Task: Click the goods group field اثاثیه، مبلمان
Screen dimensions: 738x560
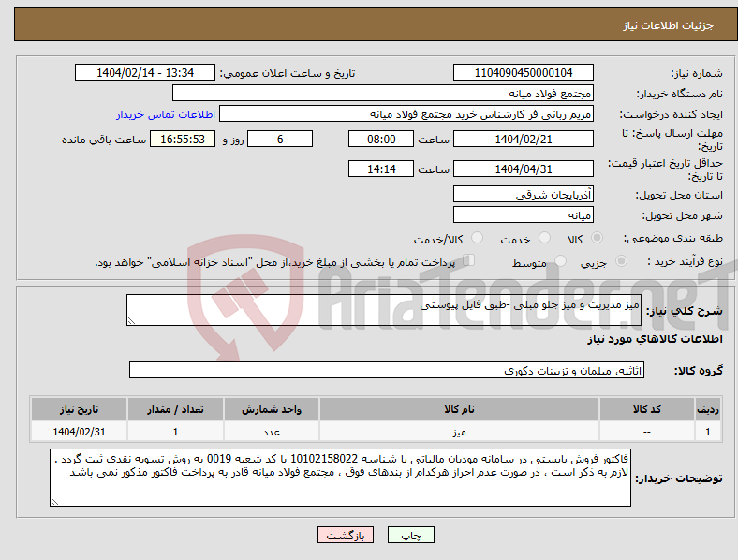Action: click(387, 370)
